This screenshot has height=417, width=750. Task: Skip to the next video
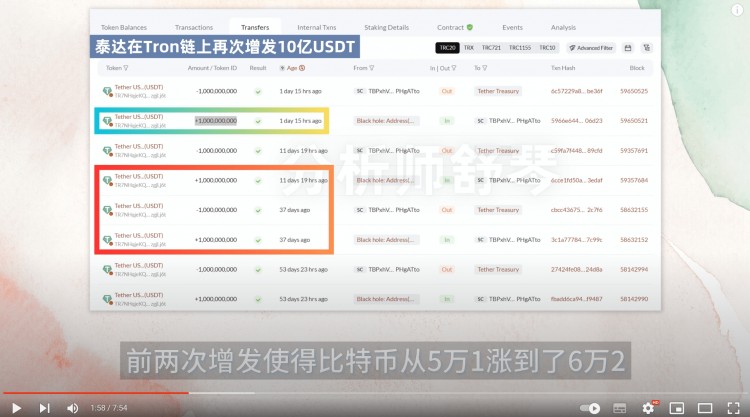(44, 408)
